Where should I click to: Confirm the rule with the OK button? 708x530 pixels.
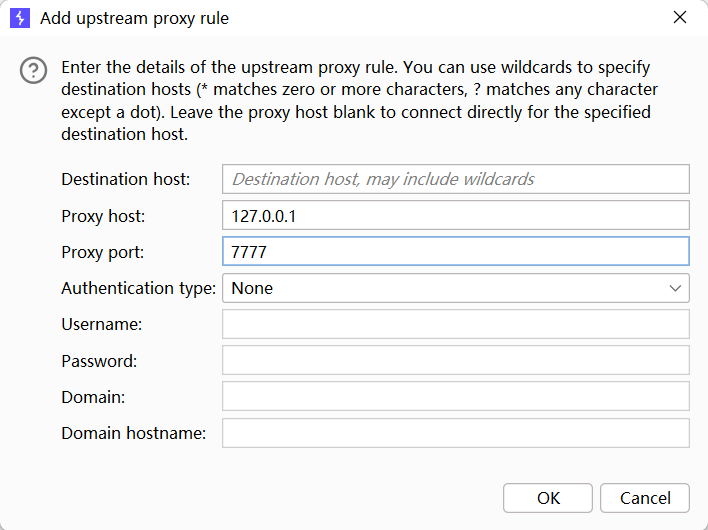pos(548,498)
